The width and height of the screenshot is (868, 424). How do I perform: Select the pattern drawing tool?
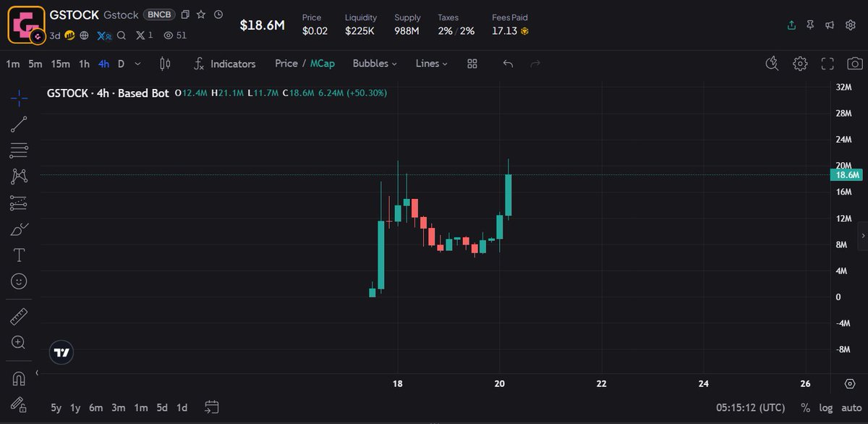click(x=19, y=177)
